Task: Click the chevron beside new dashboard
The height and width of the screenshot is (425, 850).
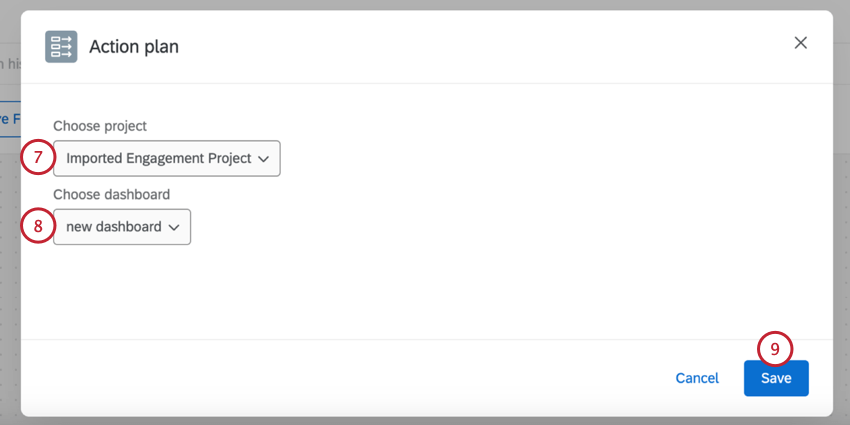Action: pos(174,227)
